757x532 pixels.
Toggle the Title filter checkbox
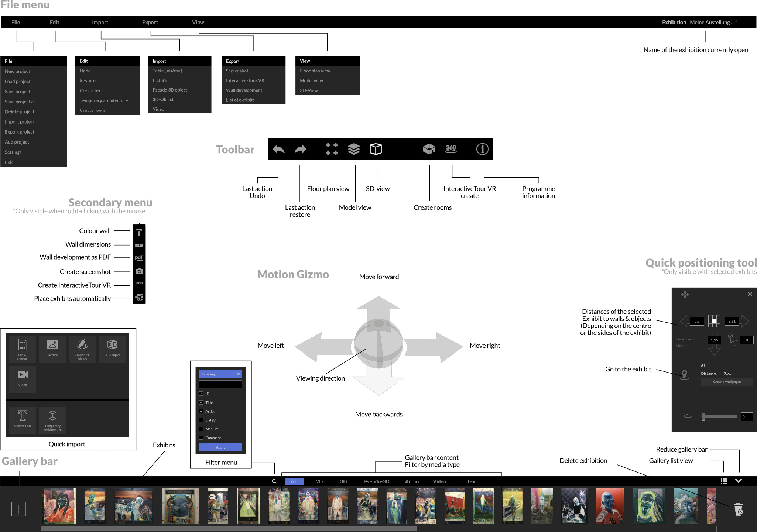(x=201, y=402)
